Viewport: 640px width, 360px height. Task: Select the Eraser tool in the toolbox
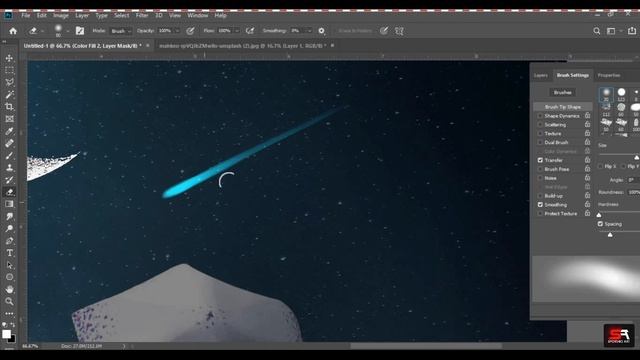point(9,192)
